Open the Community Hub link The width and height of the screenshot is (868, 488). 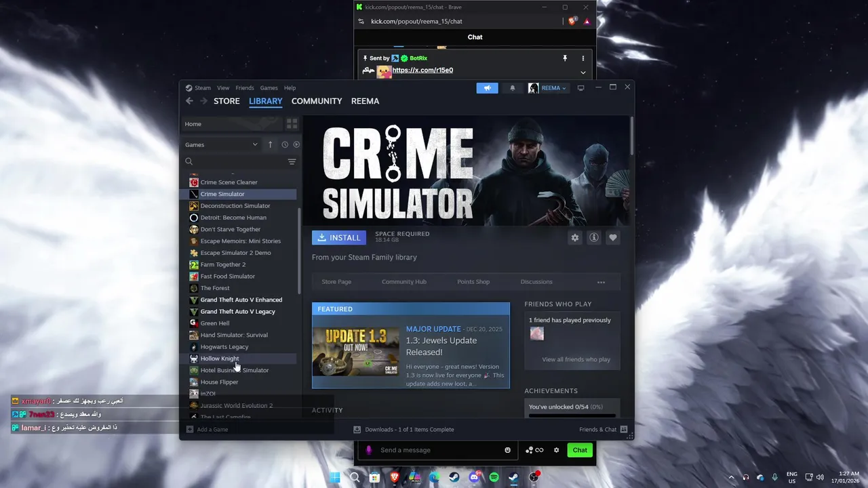(404, 282)
